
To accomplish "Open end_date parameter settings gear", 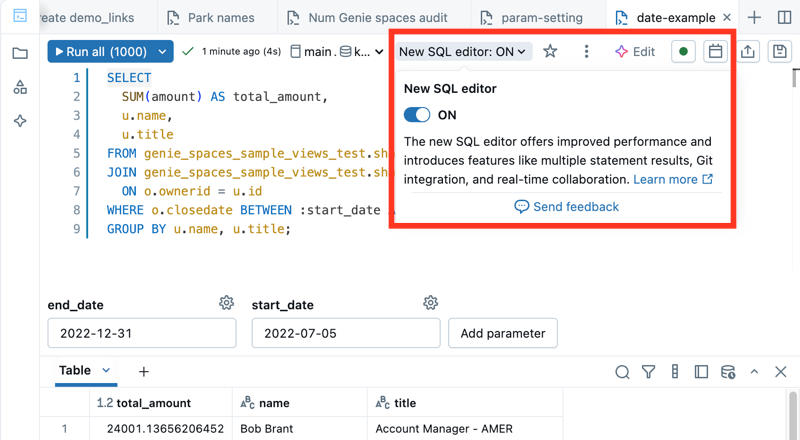I will pyautogui.click(x=226, y=303).
